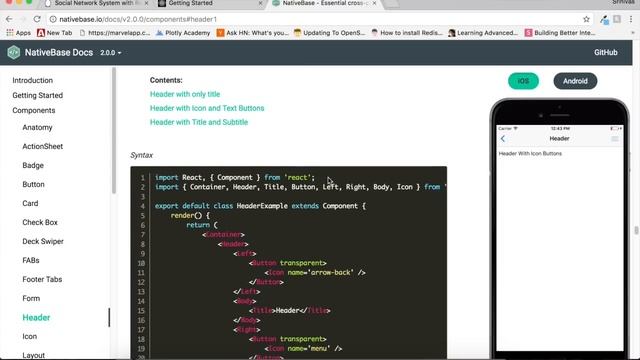640x360 pixels.
Task: Open New Tab bookmark
Action: (x=55, y=33)
